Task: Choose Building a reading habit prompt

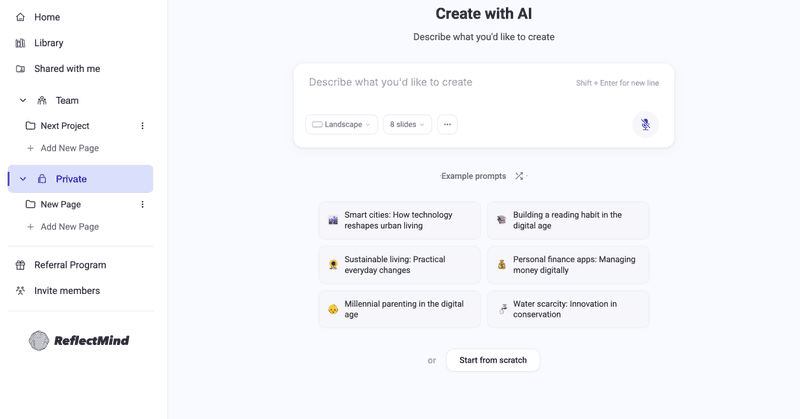Action: 568,220
